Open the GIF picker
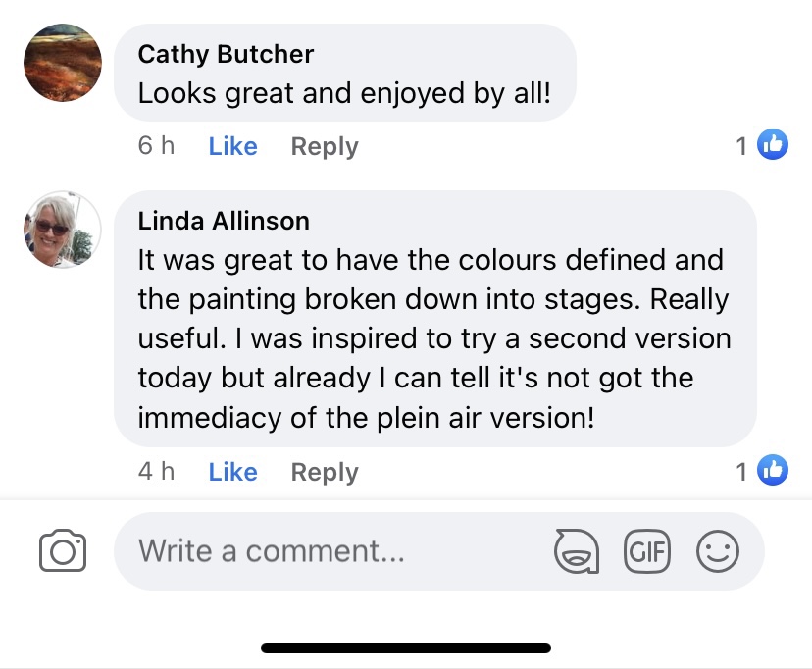812x669 pixels. tap(646, 551)
